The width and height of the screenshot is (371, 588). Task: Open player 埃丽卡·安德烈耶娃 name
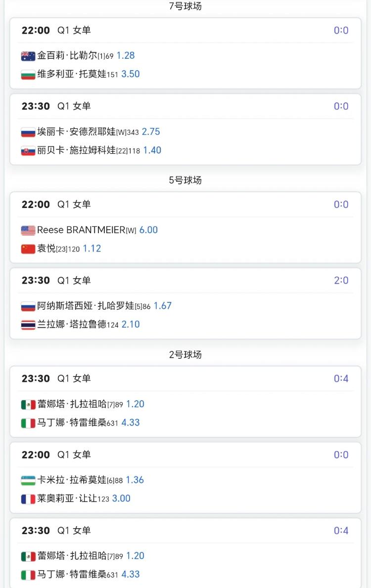76,131
